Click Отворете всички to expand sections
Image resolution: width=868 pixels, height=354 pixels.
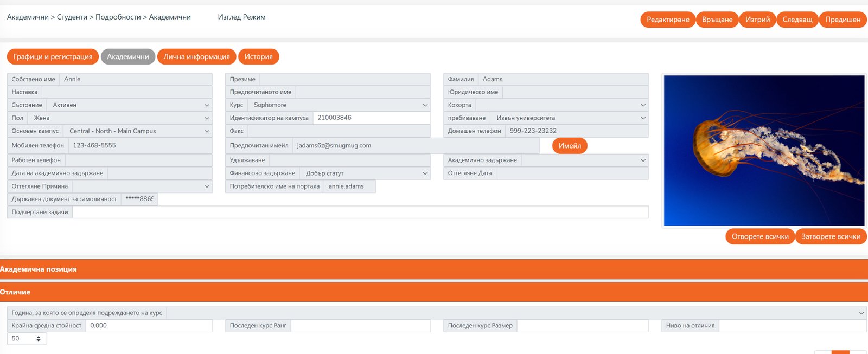tap(759, 236)
